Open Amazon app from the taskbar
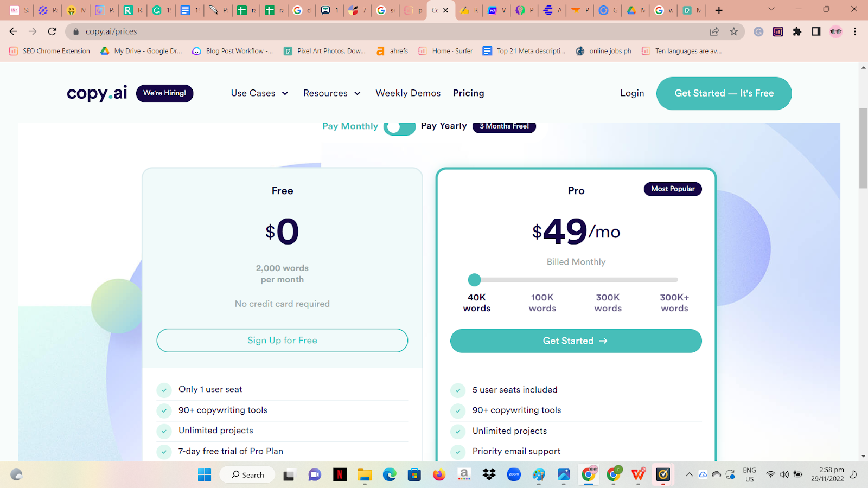868x488 pixels. [464, 475]
